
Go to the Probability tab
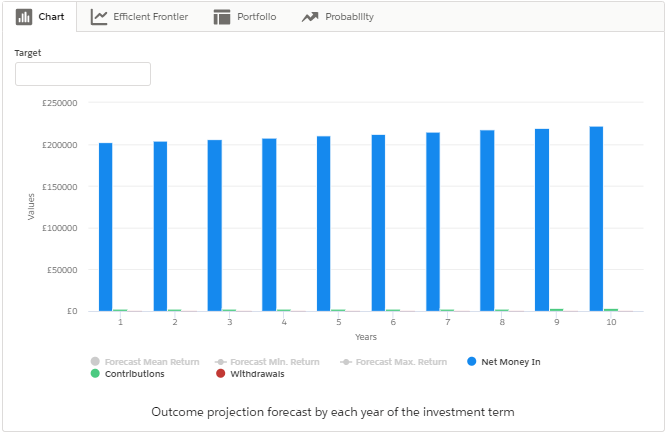[x=338, y=17]
